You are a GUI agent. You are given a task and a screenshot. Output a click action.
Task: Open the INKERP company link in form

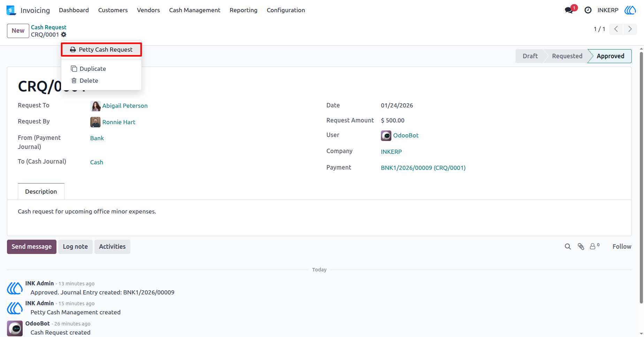[x=391, y=152]
